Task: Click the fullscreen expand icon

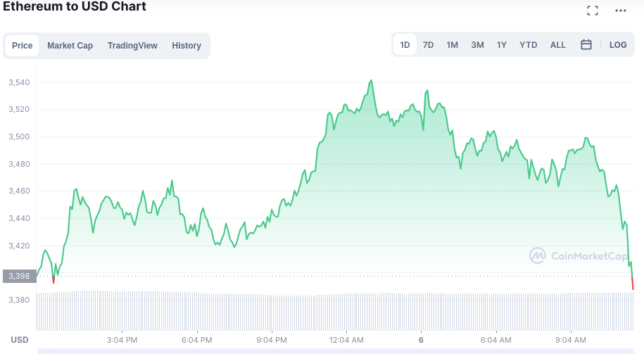Action: [593, 11]
